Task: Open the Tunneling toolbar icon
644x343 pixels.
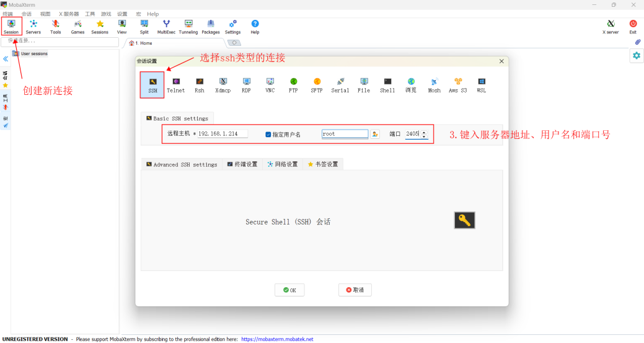Action: [188, 27]
